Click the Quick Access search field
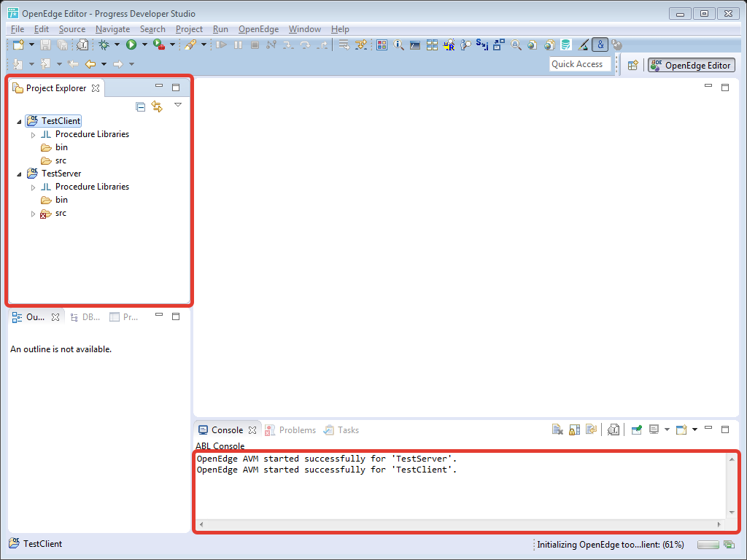Image resolution: width=747 pixels, height=560 pixels. [x=580, y=64]
